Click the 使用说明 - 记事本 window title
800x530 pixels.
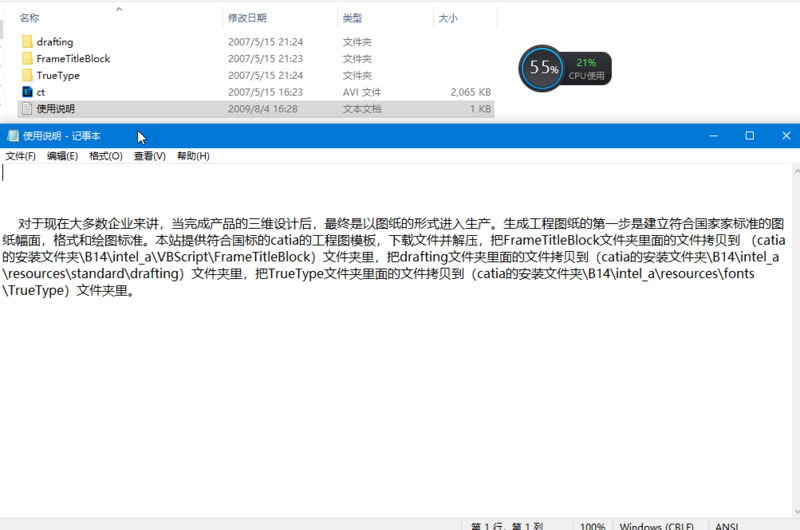click(x=62, y=136)
